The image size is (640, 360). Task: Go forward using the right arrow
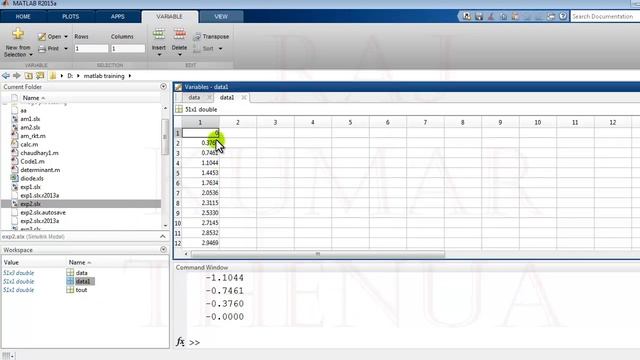(17, 76)
